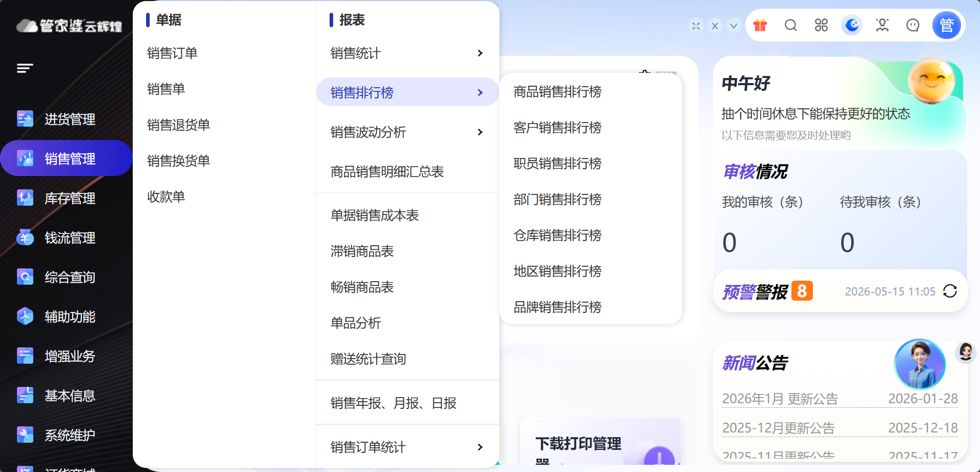Screen dimensions: 980x472
Task: Click the smiling sun emoji graphic
Action: [x=931, y=81]
